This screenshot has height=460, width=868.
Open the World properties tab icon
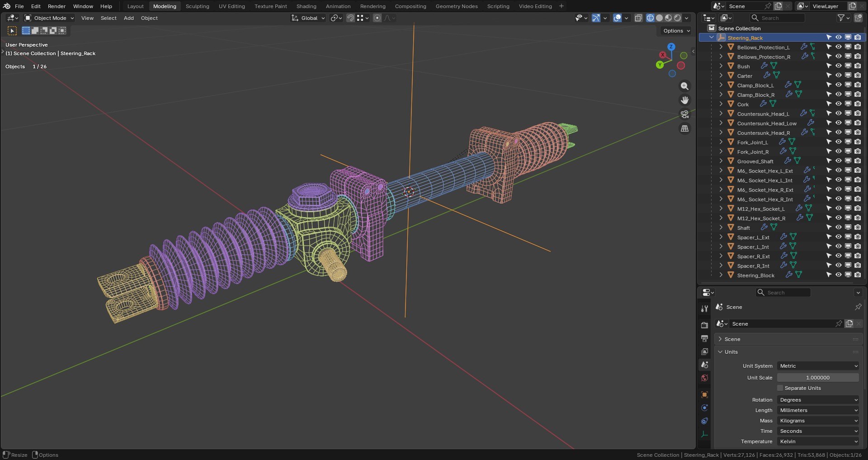(x=704, y=378)
